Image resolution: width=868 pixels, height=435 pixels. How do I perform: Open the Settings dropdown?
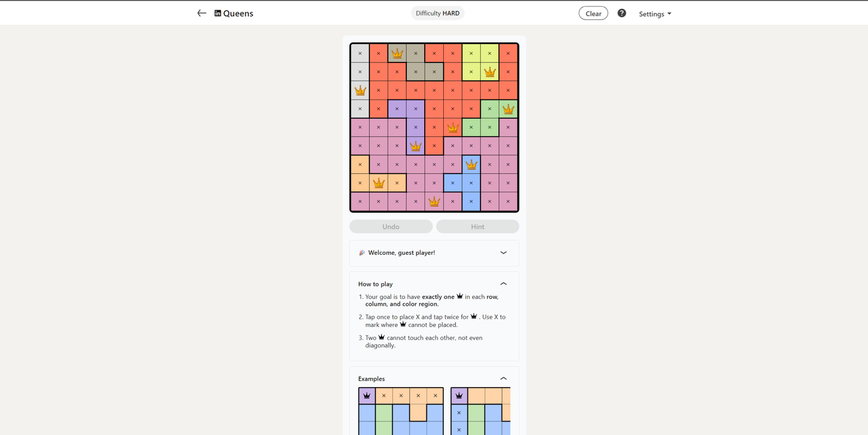pyautogui.click(x=655, y=14)
